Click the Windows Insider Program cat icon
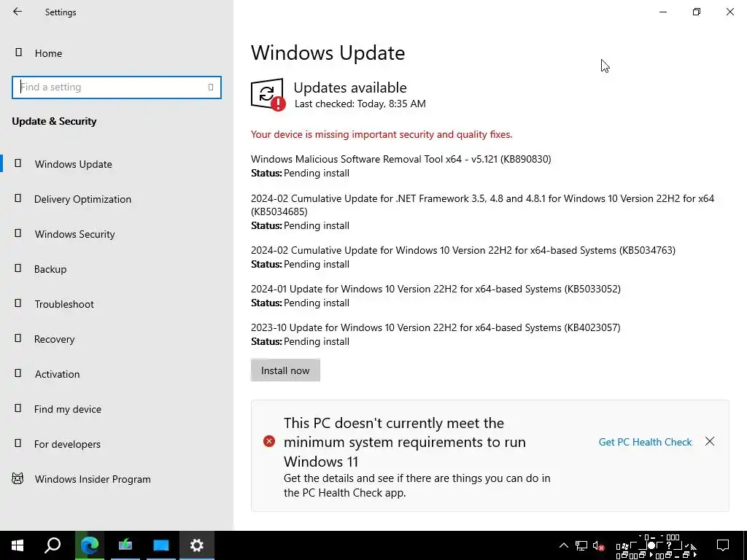Image resolution: width=747 pixels, height=560 pixels. (18, 478)
